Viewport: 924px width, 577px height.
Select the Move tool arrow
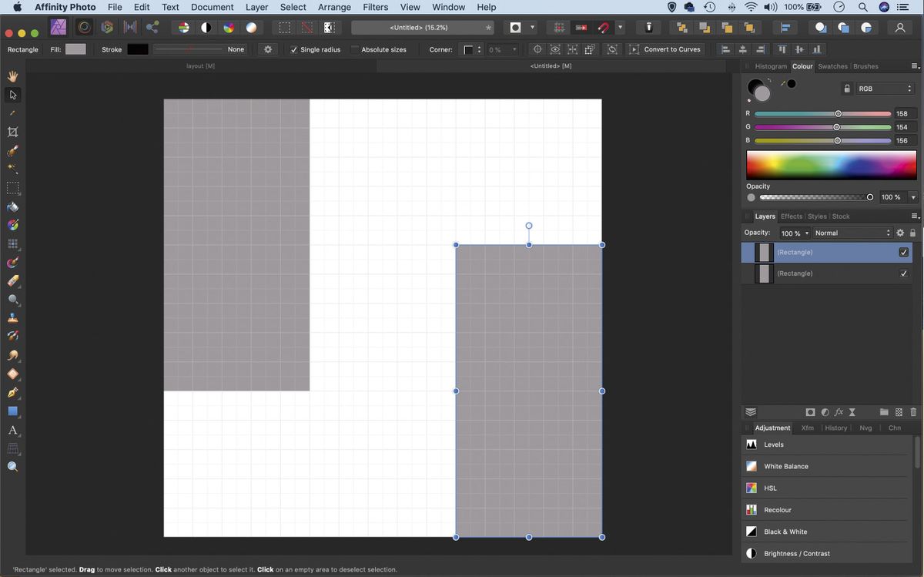[x=12, y=95]
